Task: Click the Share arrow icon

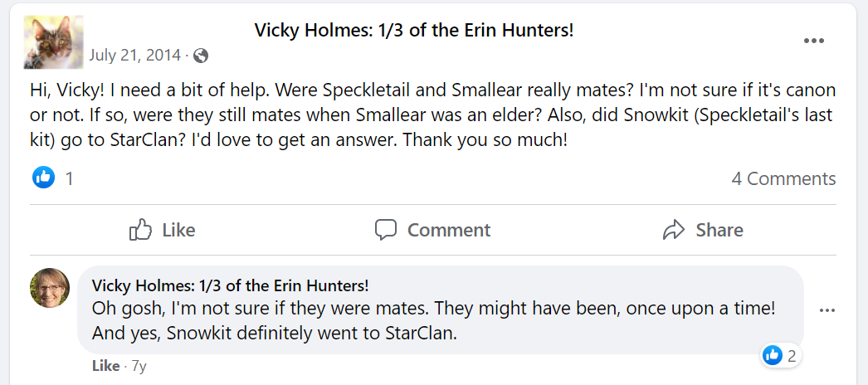Action: click(674, 230)
